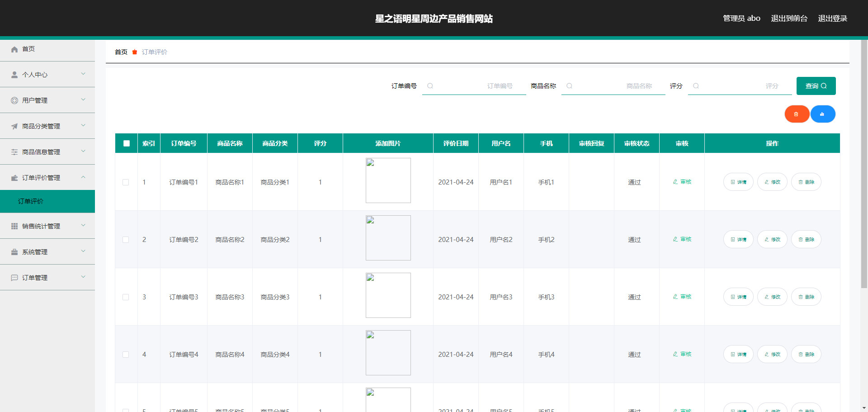Expand the 销售统计管理 menu chevron
This screenshot has height=412, width=868.
83,225
